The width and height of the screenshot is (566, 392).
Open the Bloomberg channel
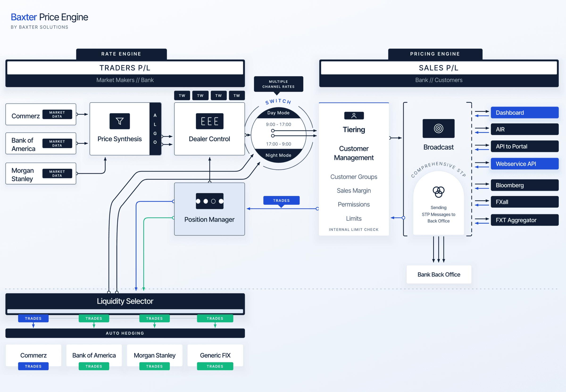coord(525,185)
